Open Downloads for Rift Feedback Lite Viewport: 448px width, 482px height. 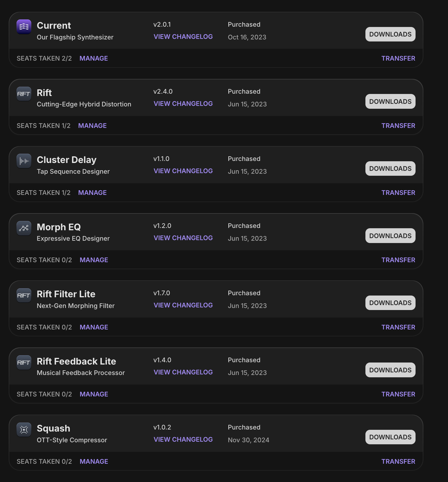click(390, 370)
